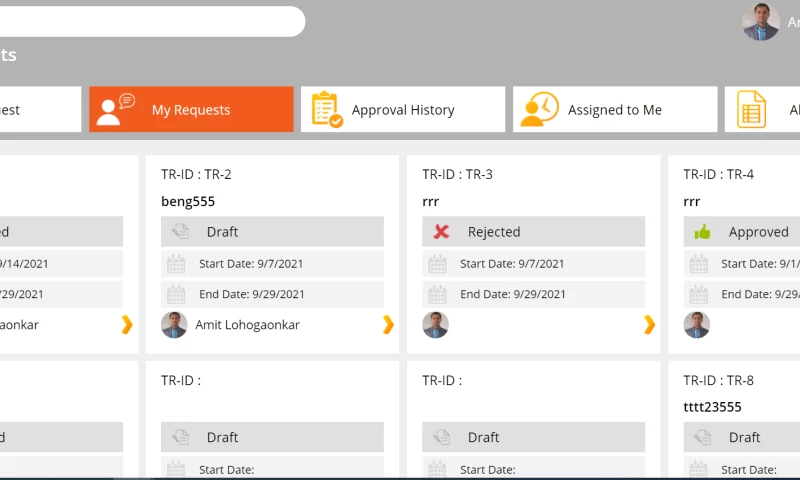Click the My Requests person chat icon
Viewport: 800px width, 480px height.
(116, 109)
